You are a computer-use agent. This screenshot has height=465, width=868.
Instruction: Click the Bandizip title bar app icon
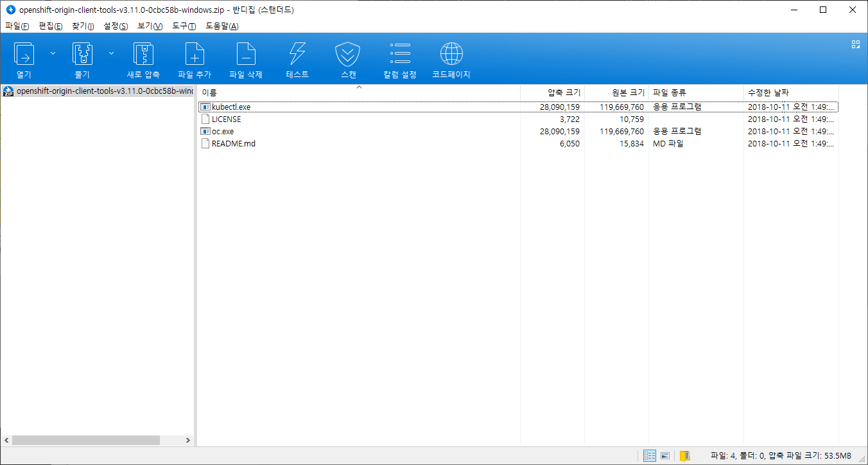tap(10, 10)
